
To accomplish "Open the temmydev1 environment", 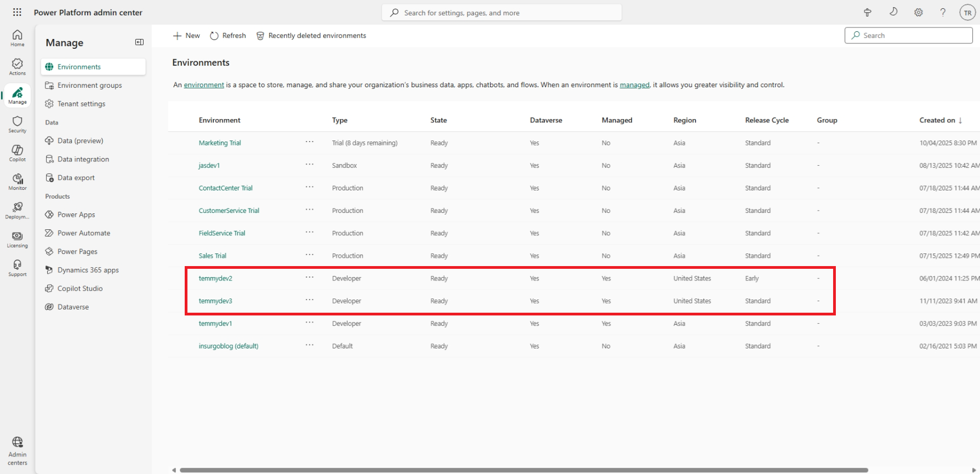I will [215, 324].
